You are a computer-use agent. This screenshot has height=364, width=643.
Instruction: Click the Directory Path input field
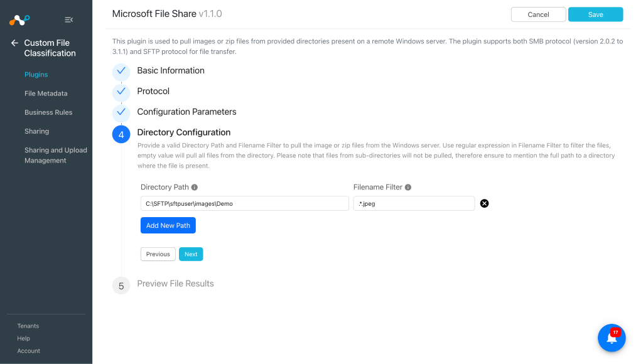point(244,203)
